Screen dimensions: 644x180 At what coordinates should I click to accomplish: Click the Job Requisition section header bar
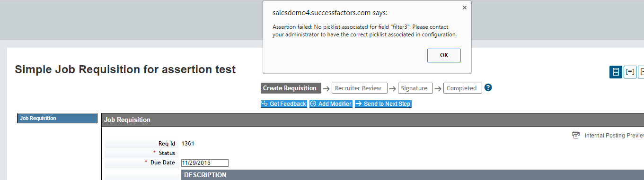(372, 120)
